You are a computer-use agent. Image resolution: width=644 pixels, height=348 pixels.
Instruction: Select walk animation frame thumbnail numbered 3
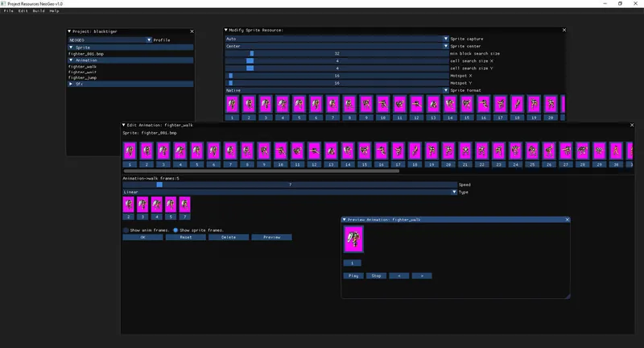(x=142, y=204)
